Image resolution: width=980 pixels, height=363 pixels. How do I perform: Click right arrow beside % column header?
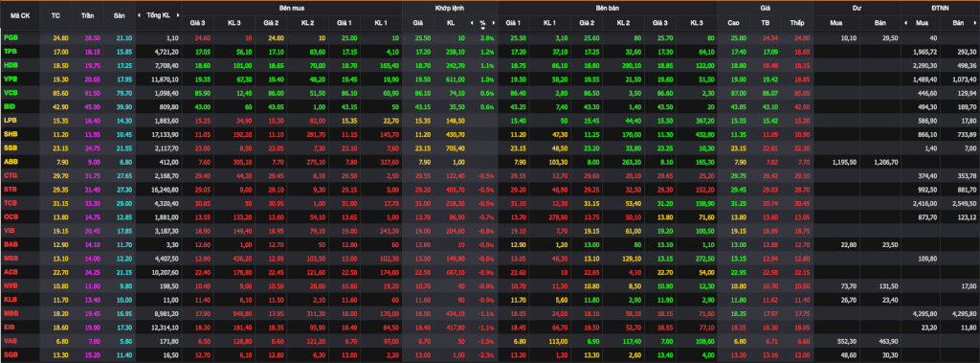(494, 23)
